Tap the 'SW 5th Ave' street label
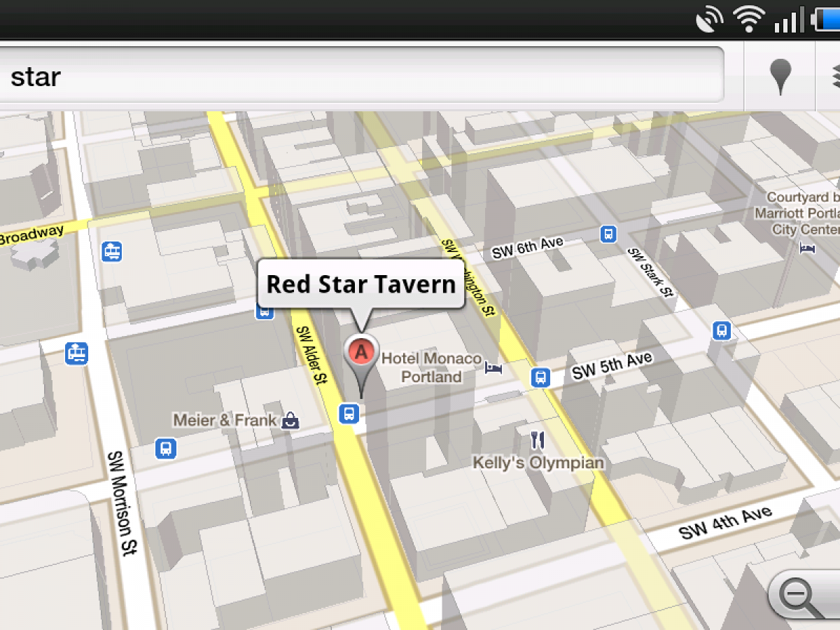 pyautogui.click(x=612, y=366)
